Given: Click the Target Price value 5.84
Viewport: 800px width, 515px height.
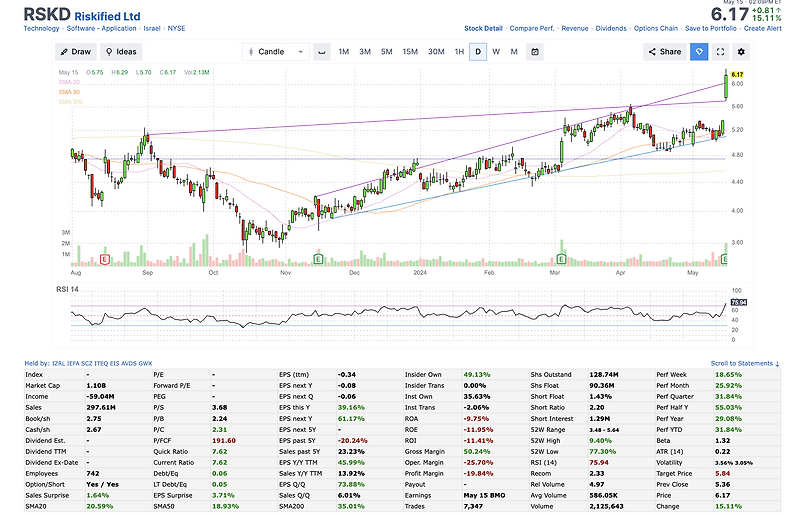Looking at the screenshot, I should [x=722, y=474].
